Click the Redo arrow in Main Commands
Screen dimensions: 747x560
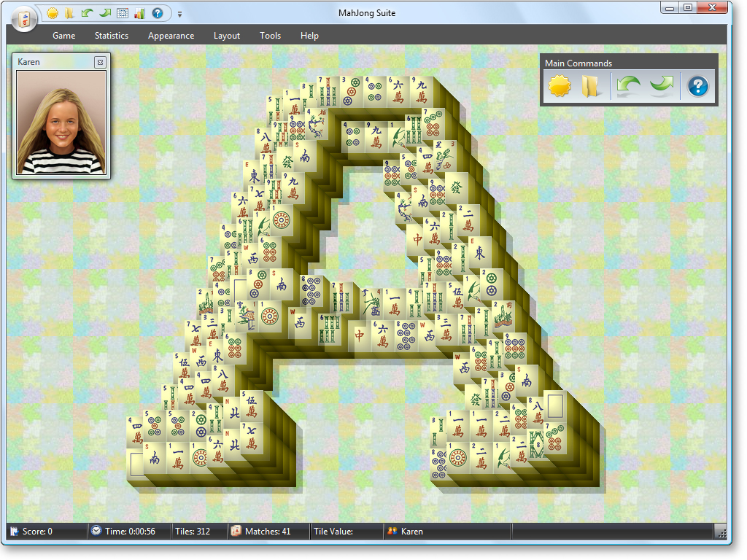[662, 87]
